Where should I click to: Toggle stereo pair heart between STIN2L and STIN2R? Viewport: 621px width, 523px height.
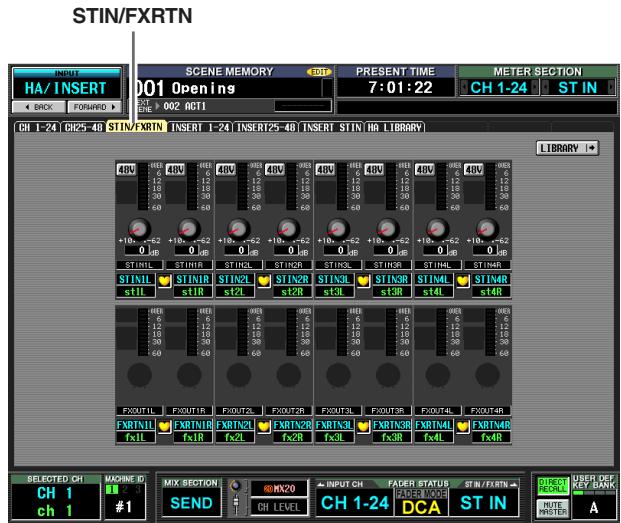click(264, 281)
